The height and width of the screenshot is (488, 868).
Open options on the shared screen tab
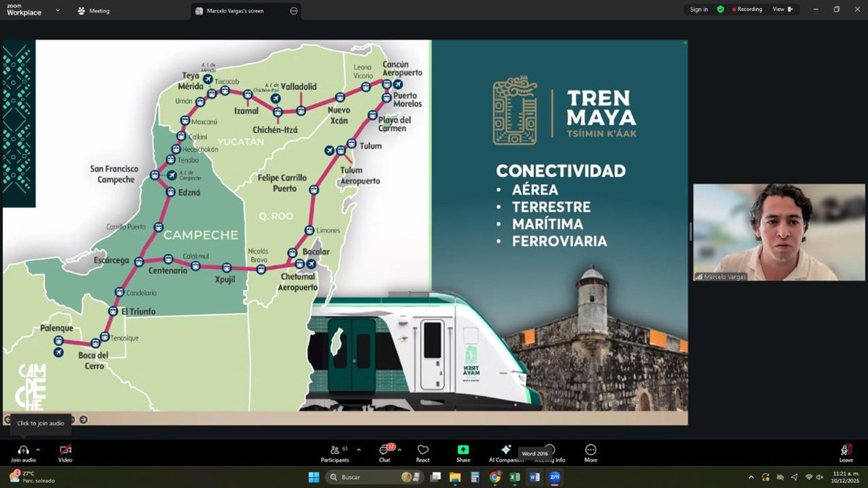coord(293,11)
